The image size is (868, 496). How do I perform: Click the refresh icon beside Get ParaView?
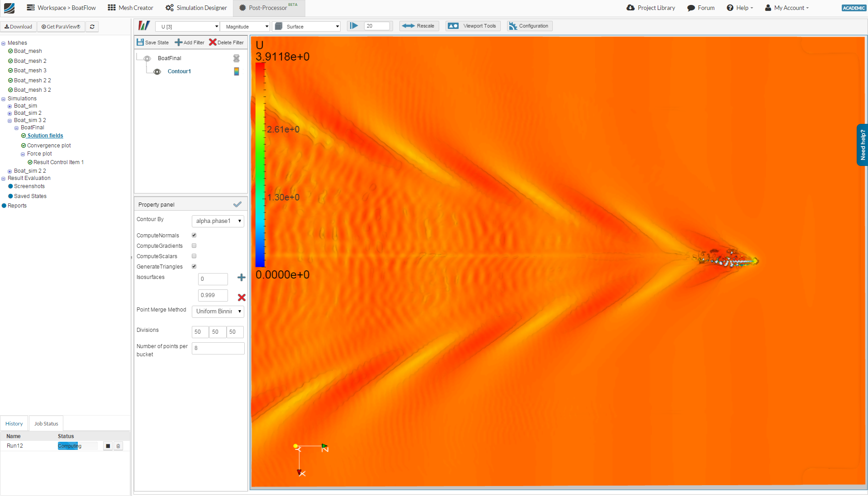[92, 27]
